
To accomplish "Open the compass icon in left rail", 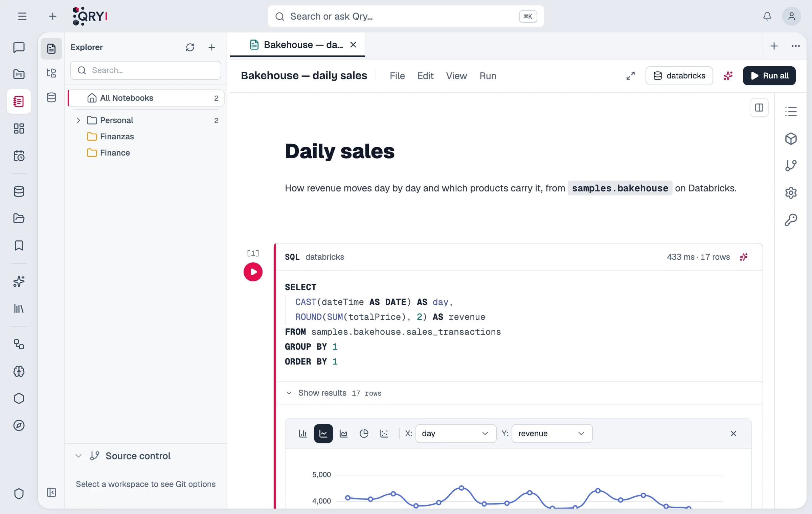I will 19,425.
